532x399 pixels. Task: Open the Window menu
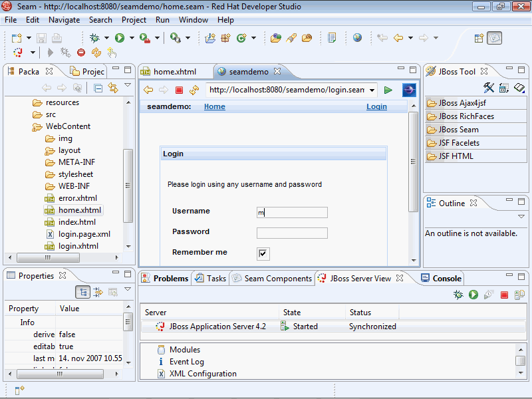(194, 20)
